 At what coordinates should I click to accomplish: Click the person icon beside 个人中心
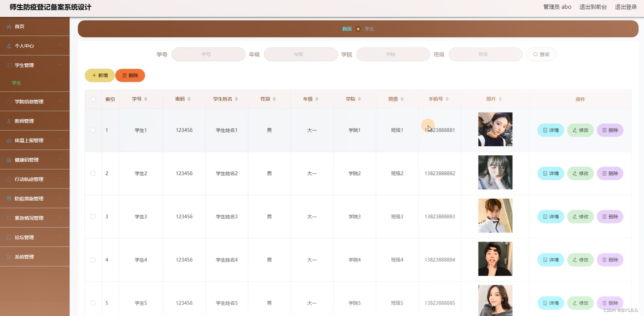[x=9, y=46]
